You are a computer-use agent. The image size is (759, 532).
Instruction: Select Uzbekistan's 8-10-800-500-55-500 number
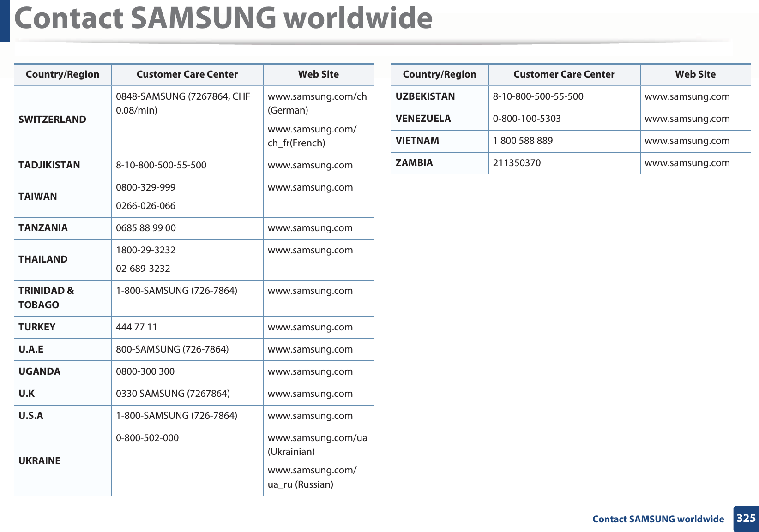538,96
